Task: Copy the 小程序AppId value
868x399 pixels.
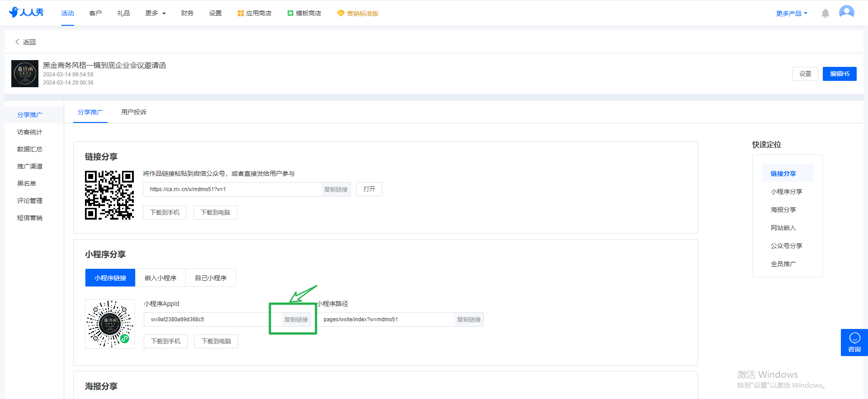Action: coord(296,319)
